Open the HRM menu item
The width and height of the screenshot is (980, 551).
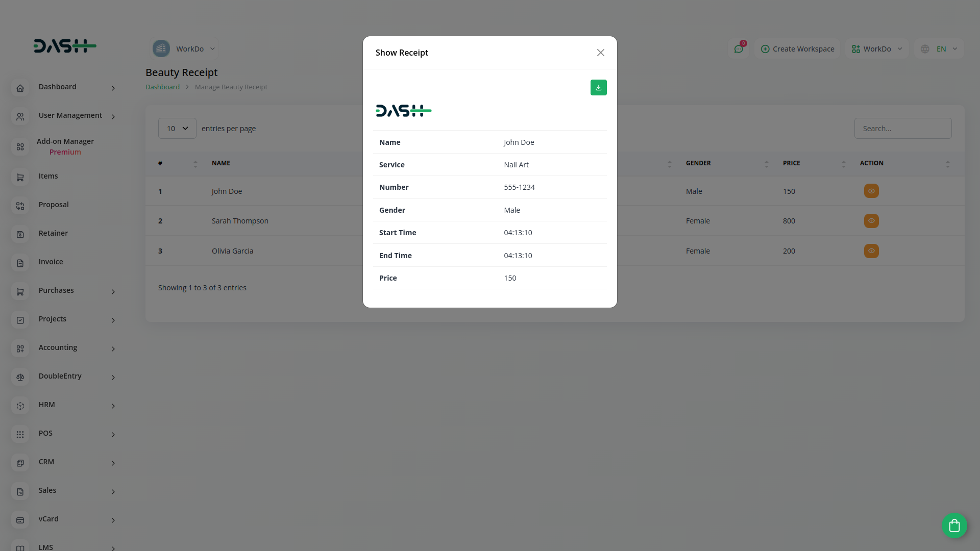(47, 405)
